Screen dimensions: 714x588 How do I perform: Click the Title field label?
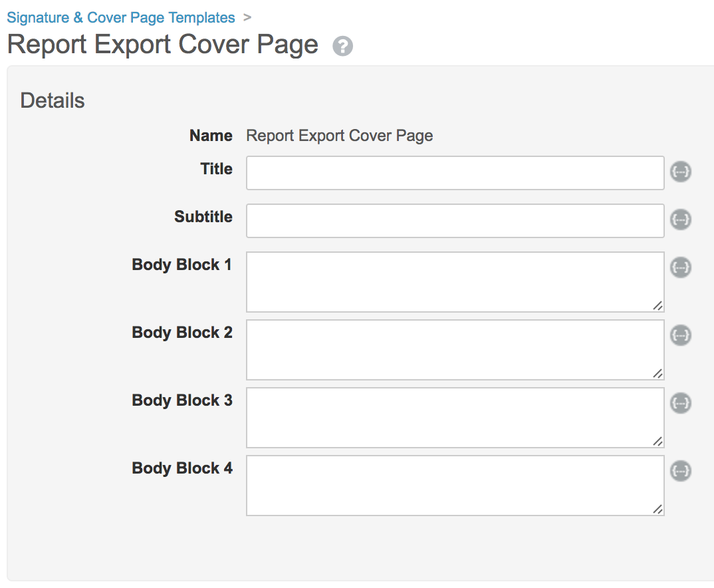pos(216,169)
